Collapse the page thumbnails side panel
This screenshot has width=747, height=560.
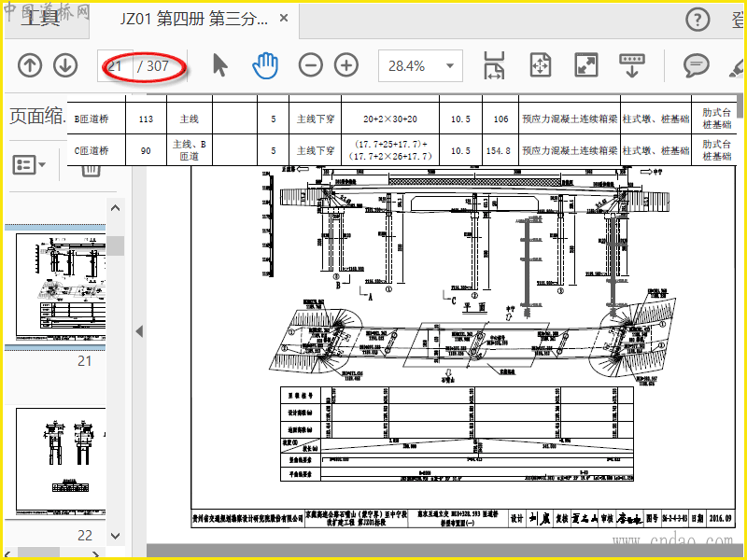(140, 331)
